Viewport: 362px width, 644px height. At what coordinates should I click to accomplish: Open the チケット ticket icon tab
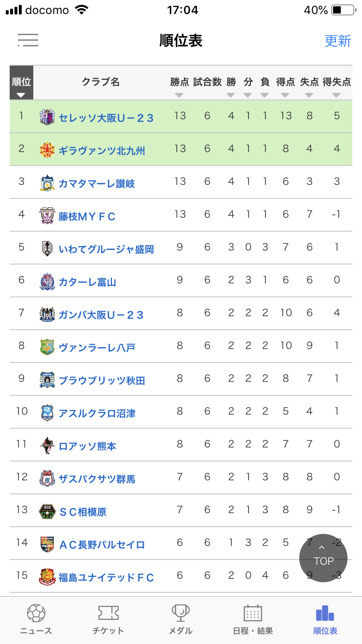(108, 613)
